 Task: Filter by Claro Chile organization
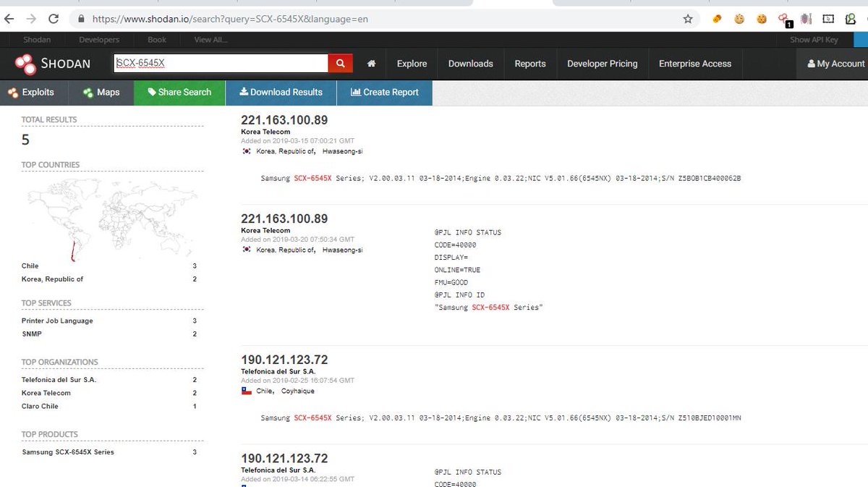point(40,407)
